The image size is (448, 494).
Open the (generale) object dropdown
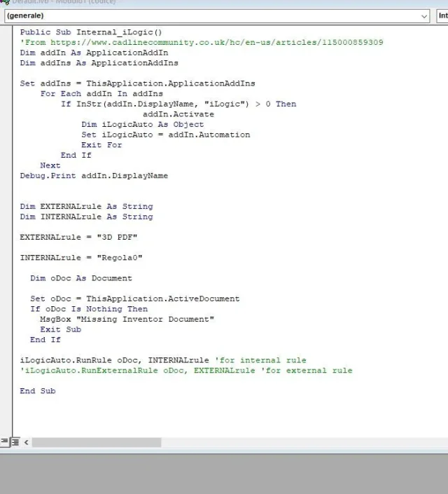coord(217,15)
